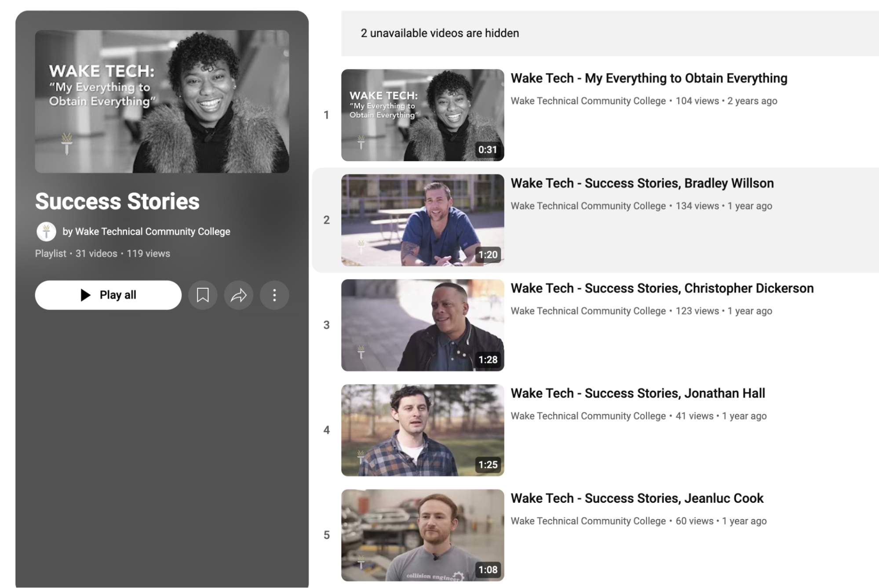Click the 1:25 duration badge
This screenshot has height=588, width=879.
coord(488,465)
